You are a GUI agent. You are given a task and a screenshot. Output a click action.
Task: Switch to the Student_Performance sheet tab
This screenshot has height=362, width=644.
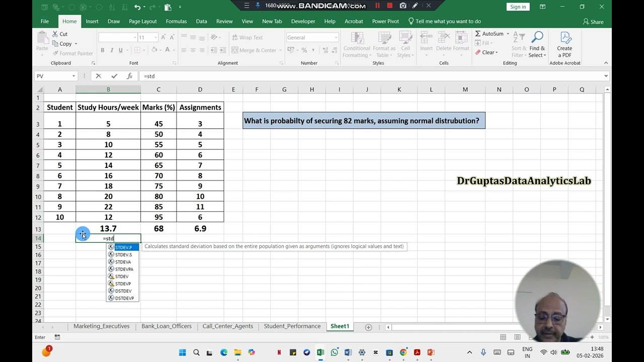[x=292, y=326]
